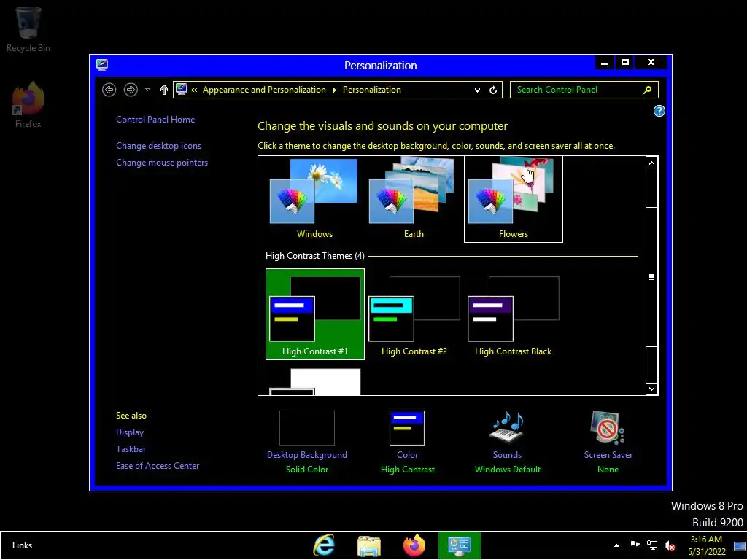The image size is (747, 560).
Task: Go up one level with the Up arrow
Action: [164, 90]
